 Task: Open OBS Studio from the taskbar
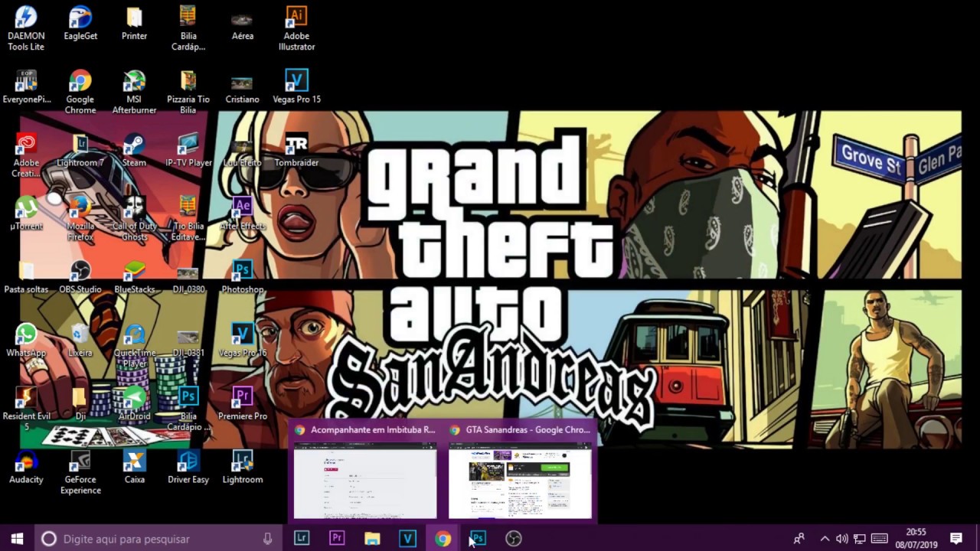point(513,539)
